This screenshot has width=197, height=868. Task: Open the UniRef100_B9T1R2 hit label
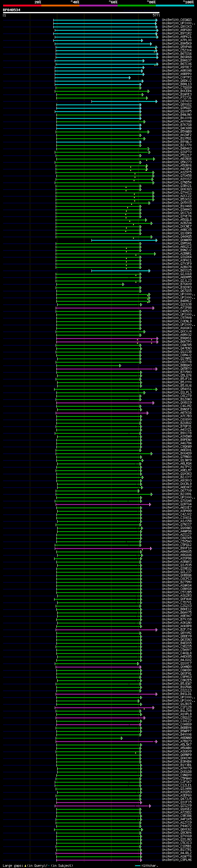177,33
